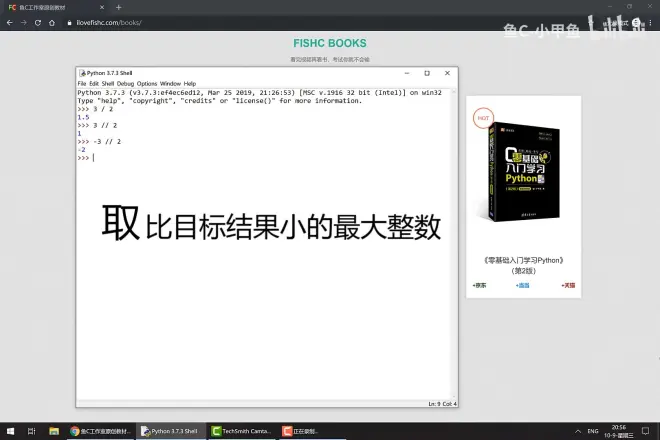Open the Edit menu in Python Shell
Image resolution: width=660 pixels, height=440 pixels.
tap(95, 83)
